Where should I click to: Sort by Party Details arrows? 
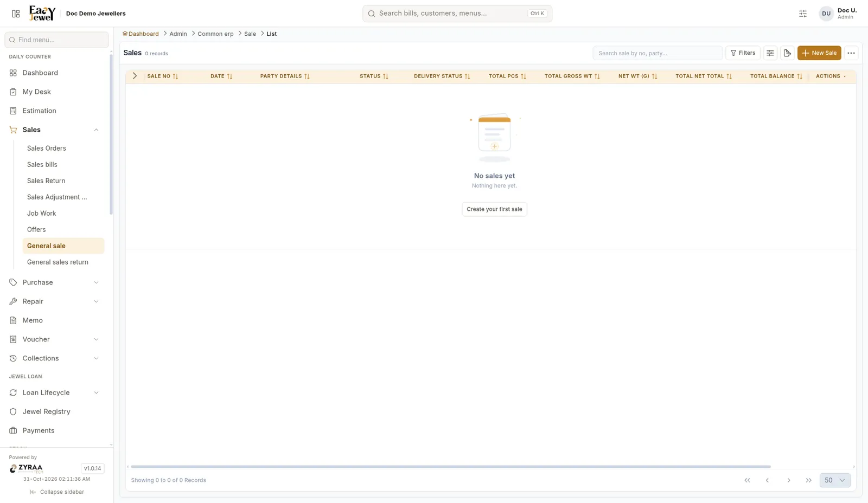click(x=307, y=76)
